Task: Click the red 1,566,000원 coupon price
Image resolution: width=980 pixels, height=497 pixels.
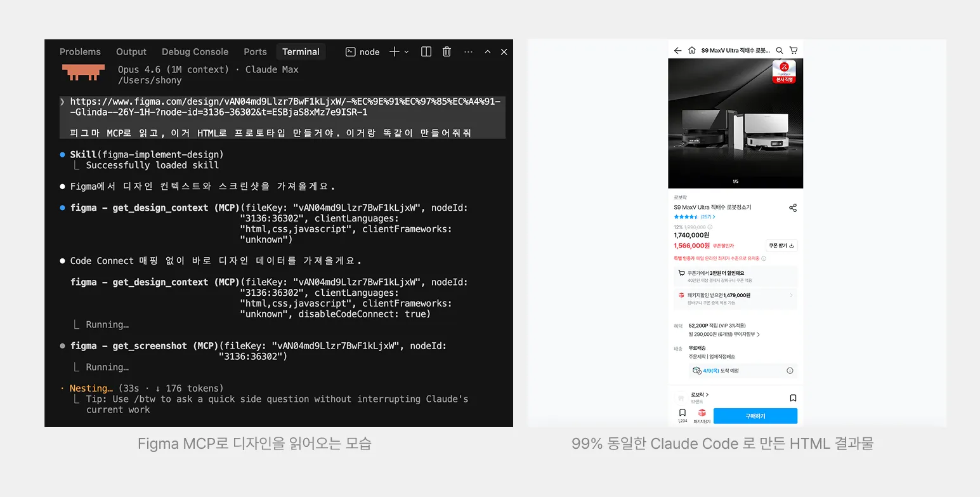Action: [x=691, y=246]
